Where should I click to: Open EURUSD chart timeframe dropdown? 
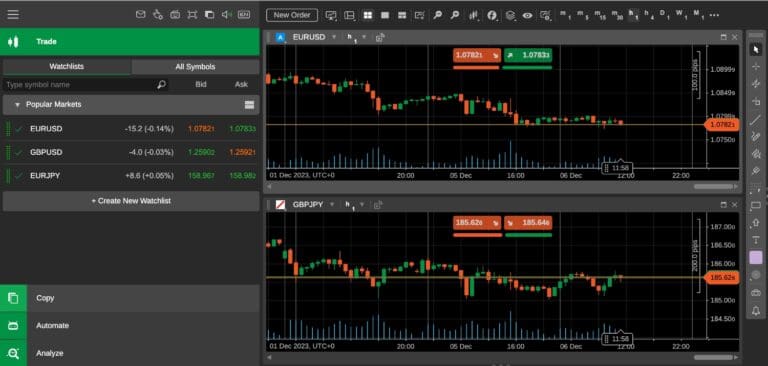[x=363, y=37]
